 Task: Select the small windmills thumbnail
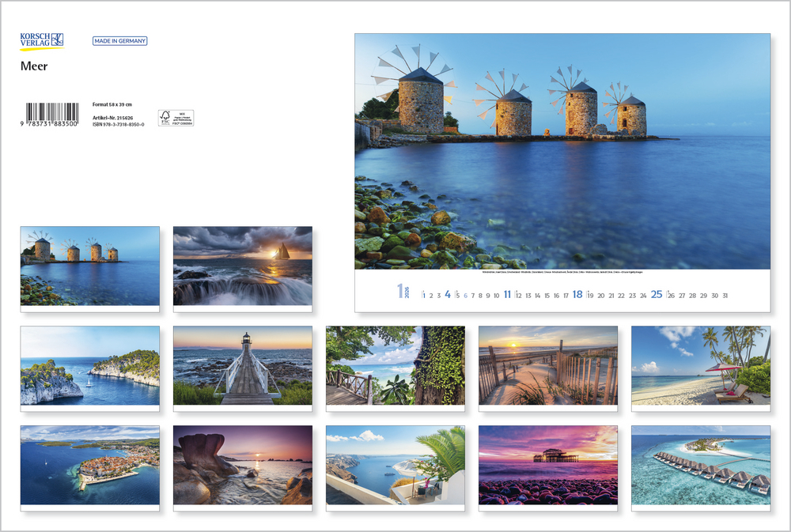coord(89,266)
